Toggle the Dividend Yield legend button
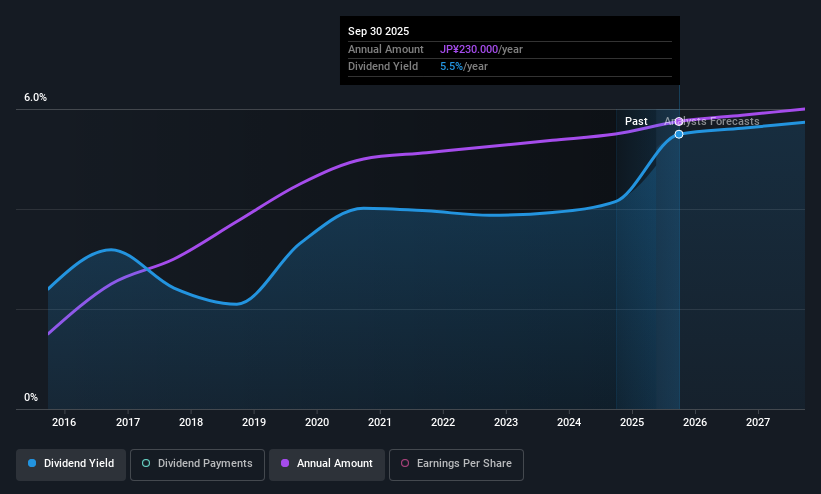 point(71,464)
